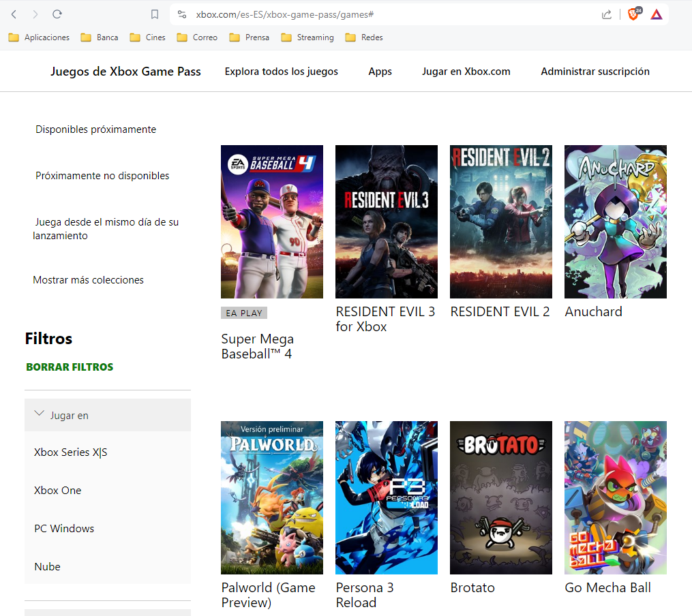The image size is (692, 616).
Task: Open the Banca bookmarks folder
Action: click(100, 37)
